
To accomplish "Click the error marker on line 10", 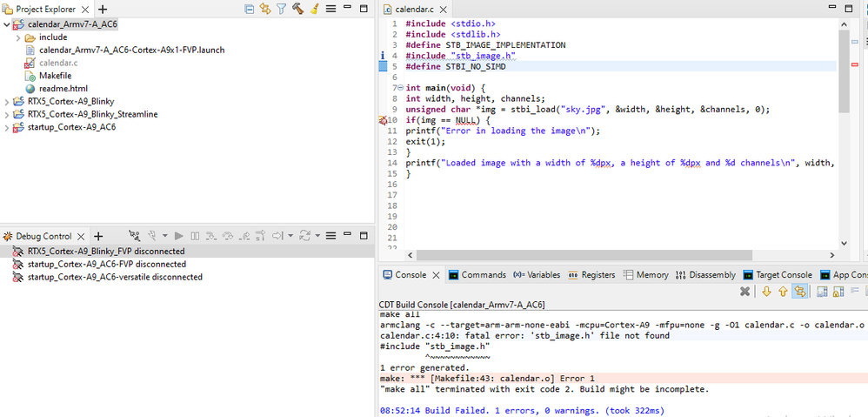I will coord(384,120).
